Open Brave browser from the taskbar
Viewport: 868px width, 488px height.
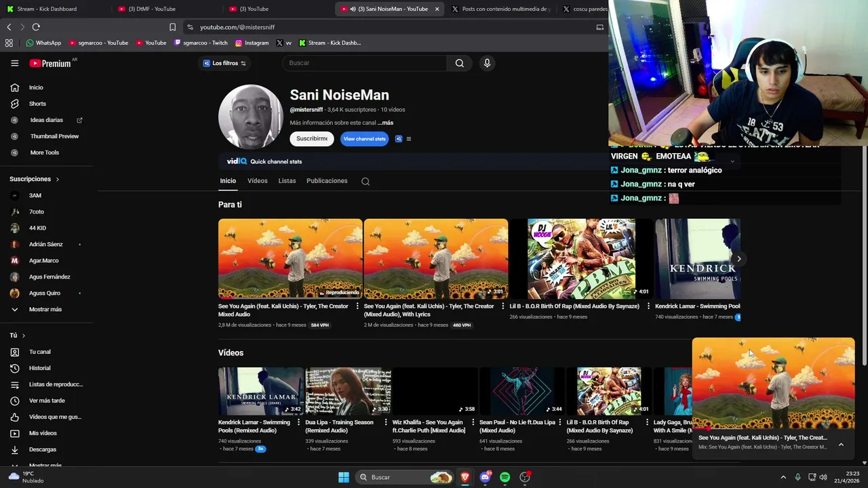pyautogui.click(x=465, y=477)
